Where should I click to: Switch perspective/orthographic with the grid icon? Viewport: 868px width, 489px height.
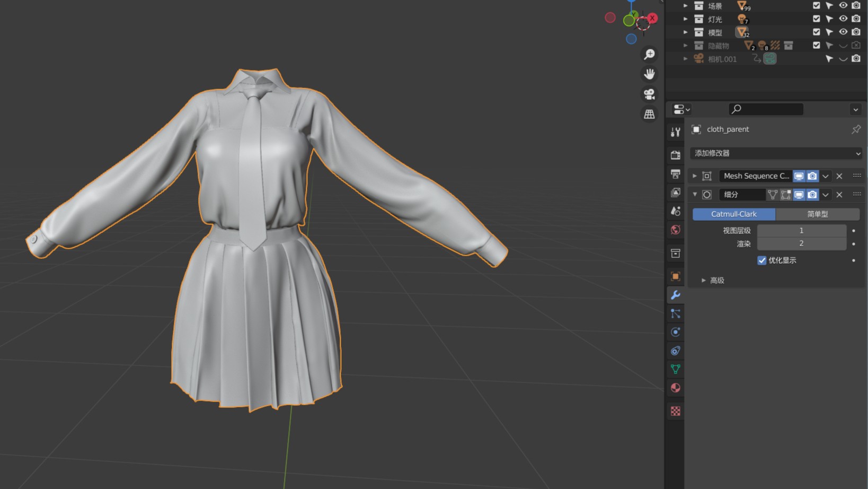[649, 114]
